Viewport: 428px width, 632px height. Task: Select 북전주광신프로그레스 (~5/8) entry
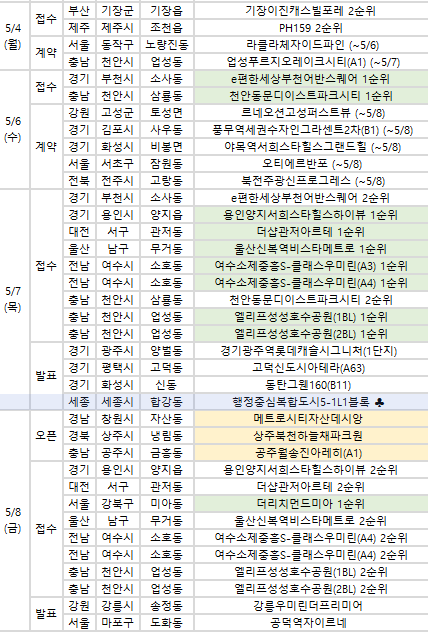311,181
